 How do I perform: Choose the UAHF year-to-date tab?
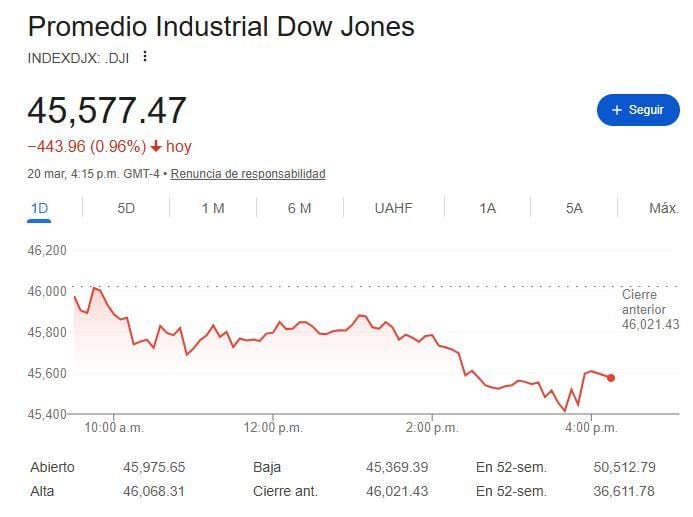(393, 208)
